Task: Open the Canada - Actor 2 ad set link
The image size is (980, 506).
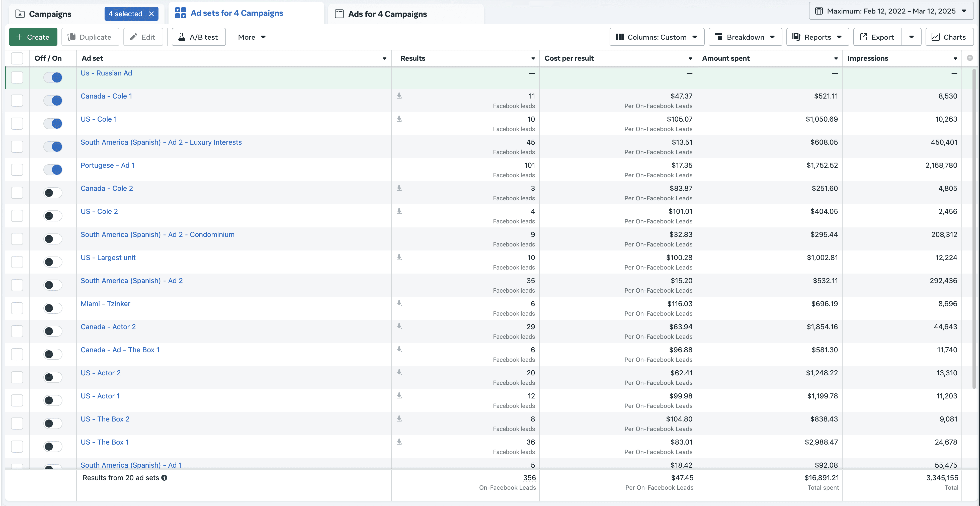Action: pos(108,327)
